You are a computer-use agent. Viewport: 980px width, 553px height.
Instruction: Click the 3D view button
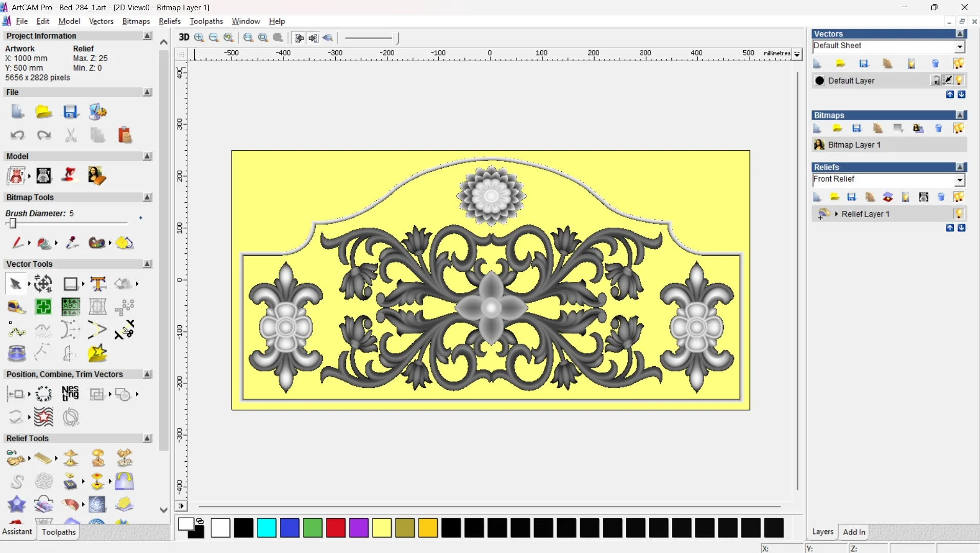point(183,37)
